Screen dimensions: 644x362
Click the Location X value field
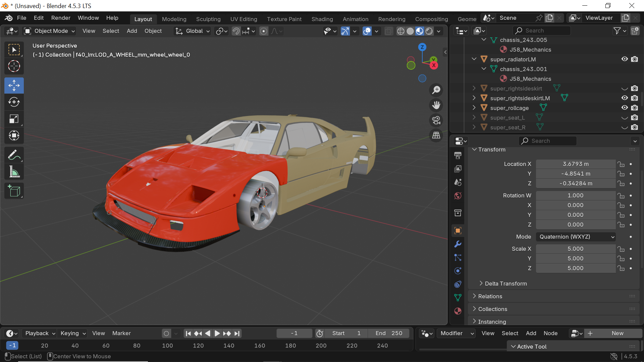(x=576, y=164)
